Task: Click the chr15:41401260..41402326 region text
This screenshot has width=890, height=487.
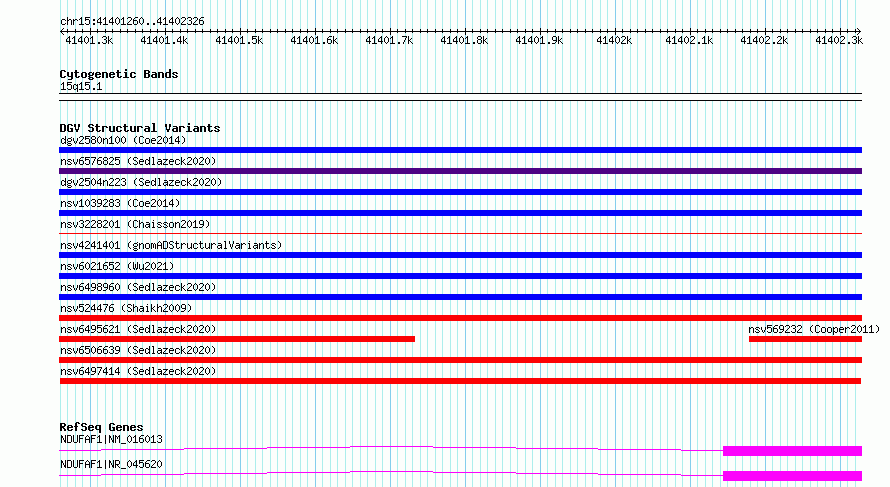Action: pyautogui.click(x=132, y=22)
